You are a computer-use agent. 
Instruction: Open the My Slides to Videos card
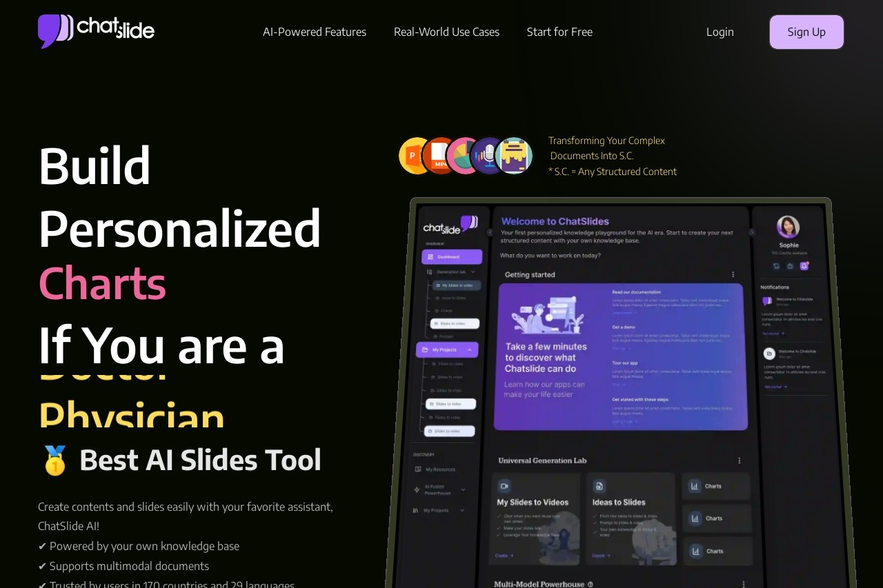pos(535,518)
